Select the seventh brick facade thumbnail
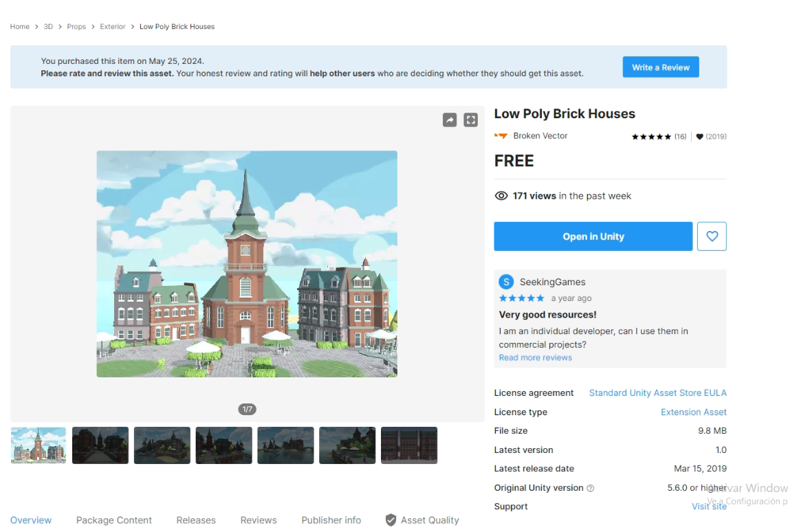Image resolution: width=788 pixels, height=532 pixels. tap(409, 445)
